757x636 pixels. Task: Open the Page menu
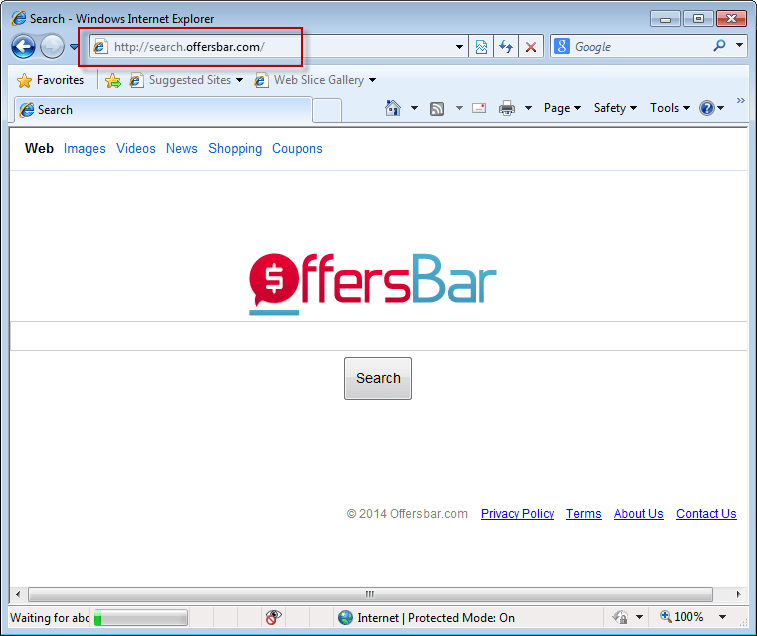[x=562, y=108]
